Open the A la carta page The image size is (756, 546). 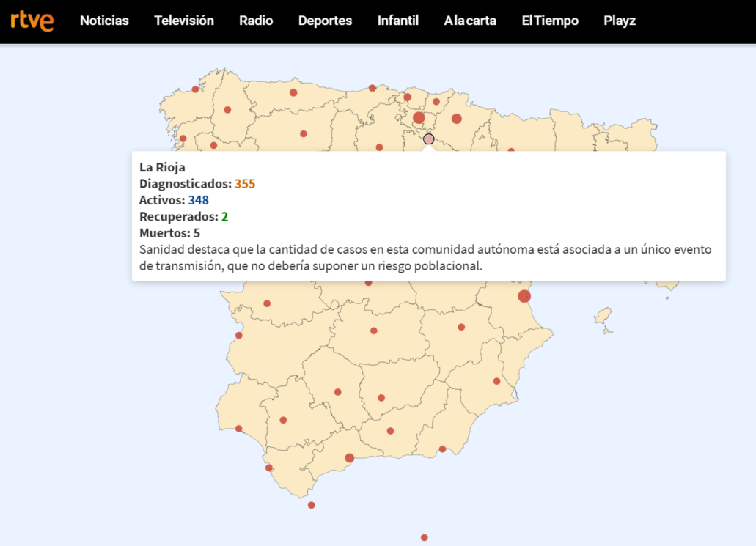pyautogui.click(x=470, y=21)
